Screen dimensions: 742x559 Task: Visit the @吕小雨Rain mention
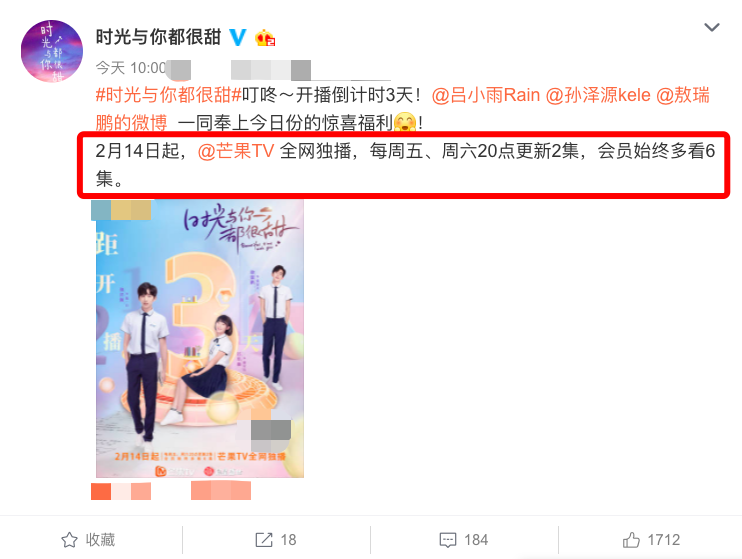click(x=486, y=95)
